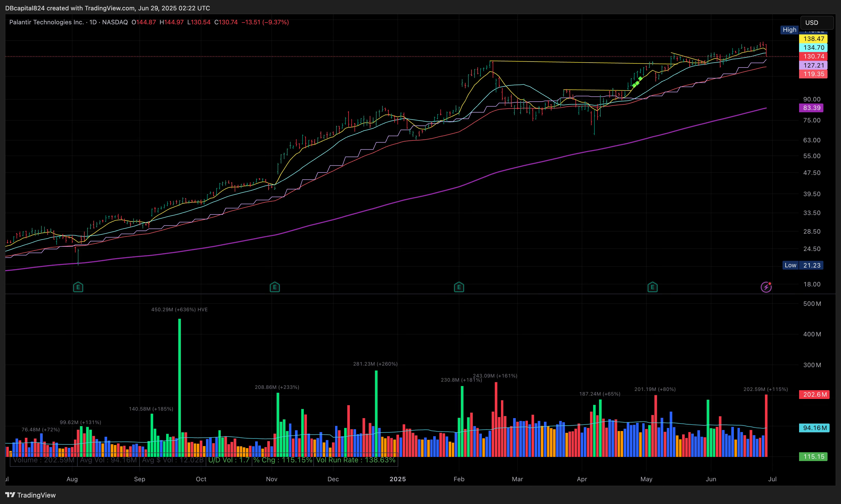The image size is (841, 504).
Task: Click the Avg Vol : 94.16M stat
Action: click(108, 460)
